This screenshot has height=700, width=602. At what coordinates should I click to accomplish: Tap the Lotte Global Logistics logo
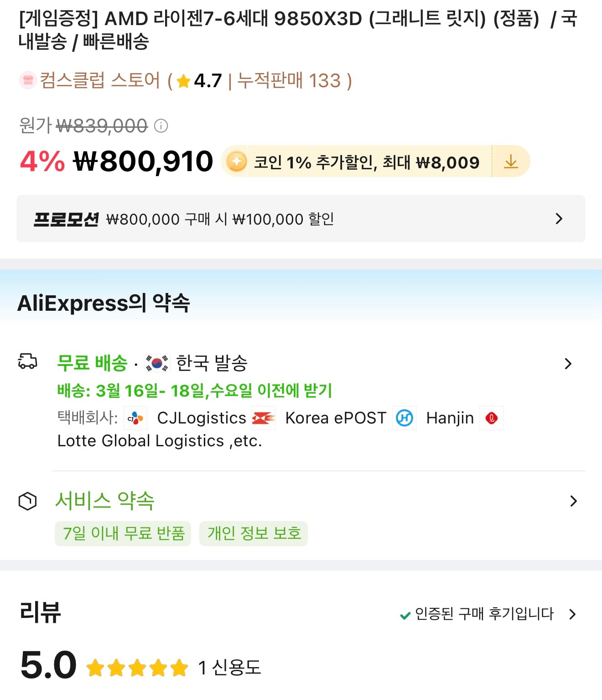pyautogui.click(x=492, y=418)
